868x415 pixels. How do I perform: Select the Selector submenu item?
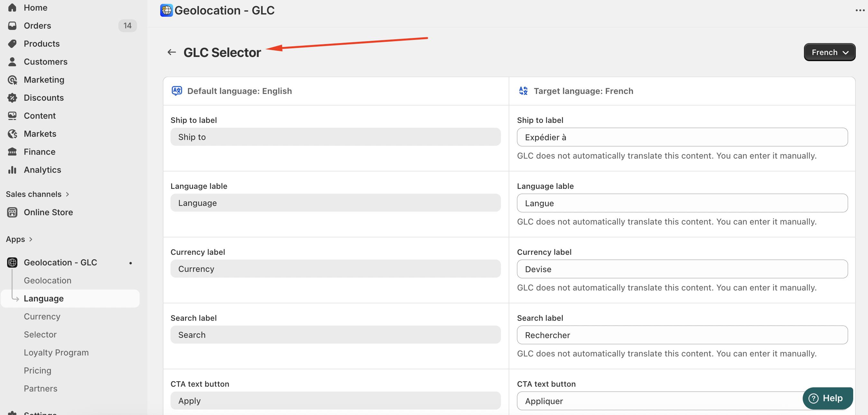pyautogui.click(x=40, y=335)
